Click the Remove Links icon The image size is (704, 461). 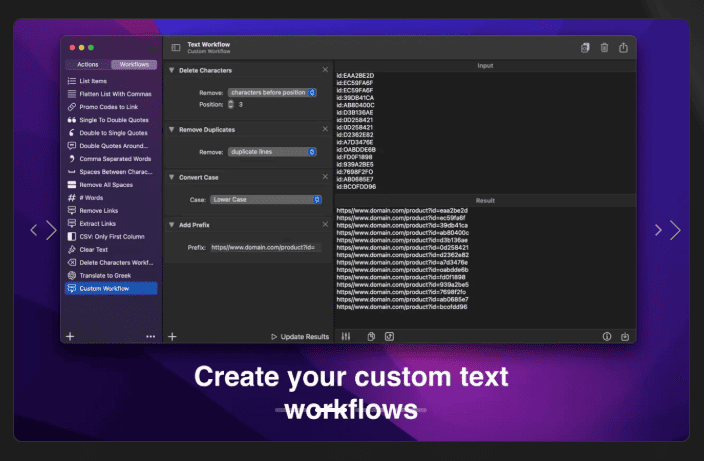tap(71, 211)
